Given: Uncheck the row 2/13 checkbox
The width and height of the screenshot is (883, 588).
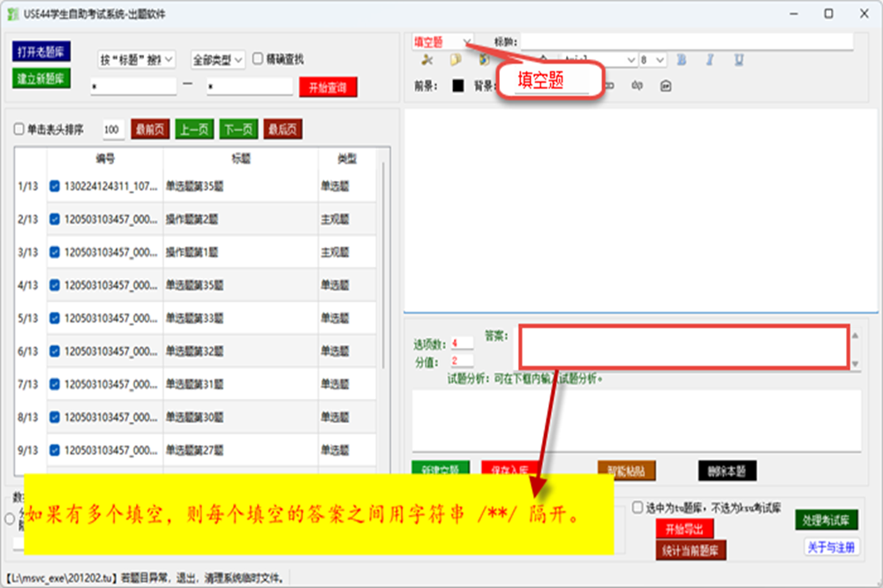Looking at the screenshot, I should pos(55,219).
